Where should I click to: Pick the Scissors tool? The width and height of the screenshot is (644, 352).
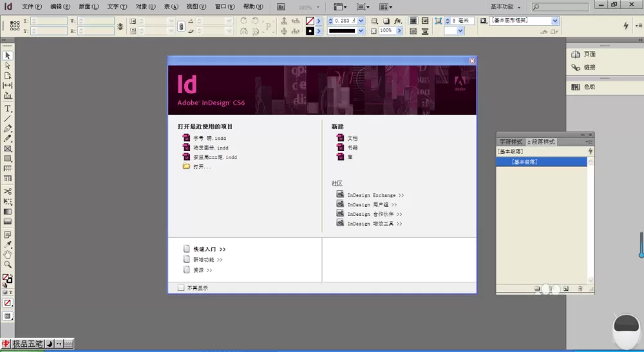7,191
